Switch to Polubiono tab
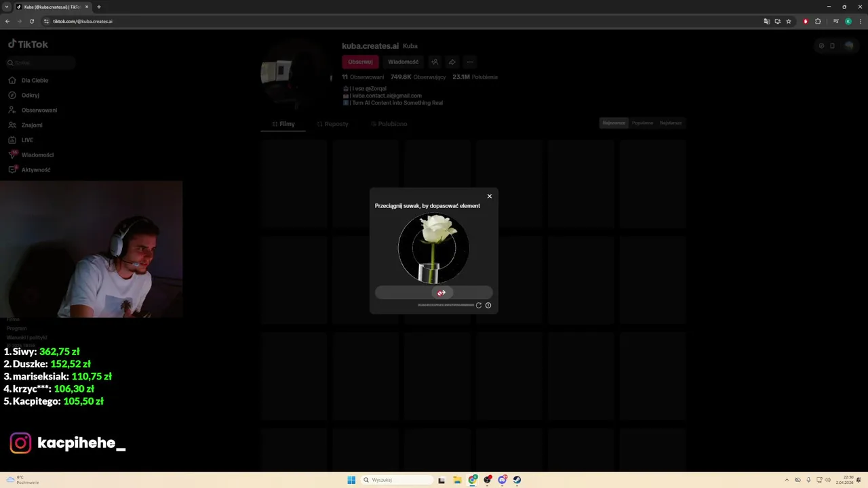Viewport: 868px width, 488px height. click(x=389, y=124)
